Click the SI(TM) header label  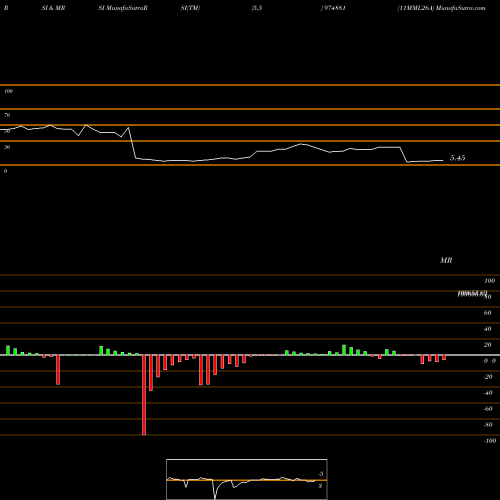pyautogui.click(x=190, y=8)
